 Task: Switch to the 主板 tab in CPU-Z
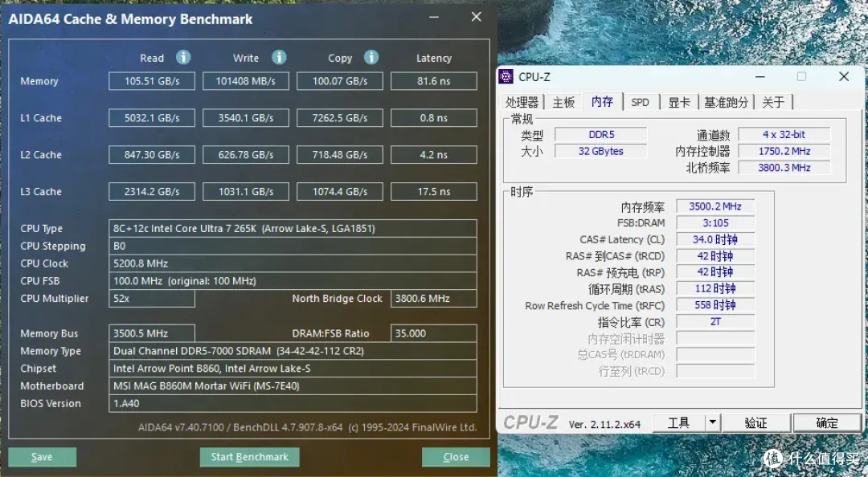[563, 102]
